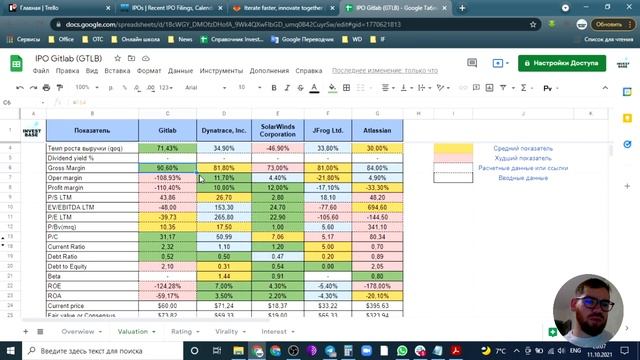Apply strikethrough formatting
Image resolution: width=640 pixels, height=360 pixels.
[300, 88]
